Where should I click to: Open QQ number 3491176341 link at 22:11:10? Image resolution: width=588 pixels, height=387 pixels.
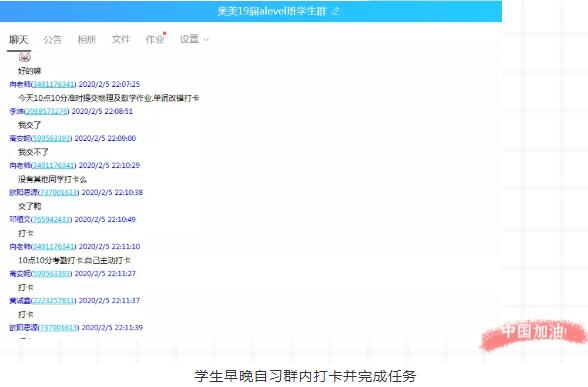[54, 246]
